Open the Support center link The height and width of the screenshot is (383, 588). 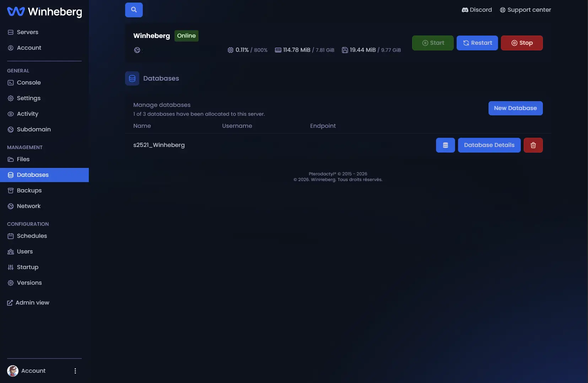click(x=525, y=10)
